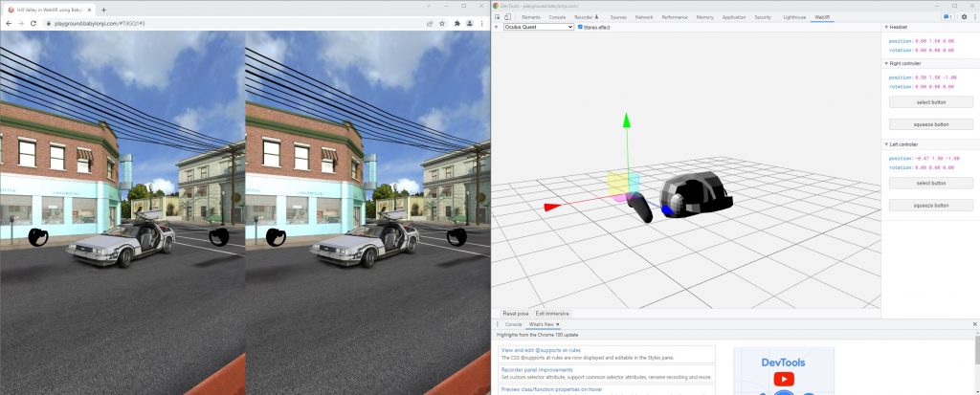Open Chrome's three-dot menu
Image resolution: width=980 pixels, height=395 pixels.
(481, 23)
